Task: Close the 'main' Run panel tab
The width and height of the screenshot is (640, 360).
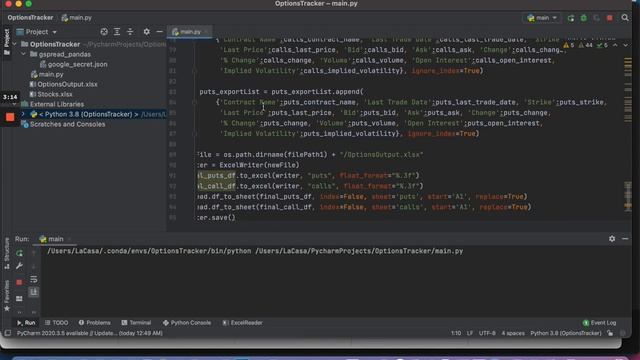Action: click(x=69, y=239)
